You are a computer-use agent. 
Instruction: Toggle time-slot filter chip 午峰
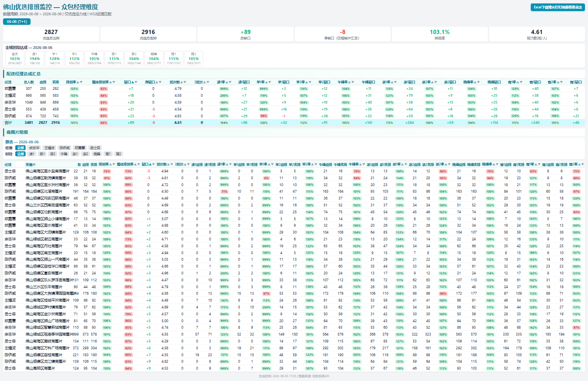coord(64,154)
